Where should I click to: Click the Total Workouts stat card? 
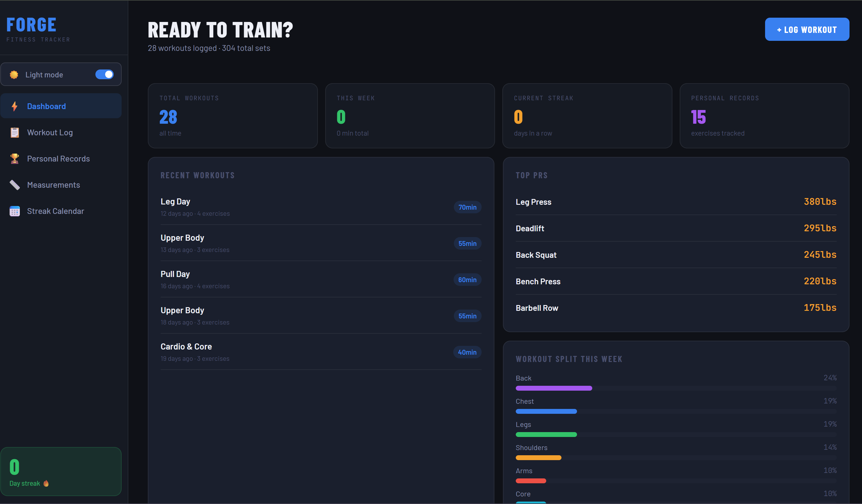coord(233,116)
